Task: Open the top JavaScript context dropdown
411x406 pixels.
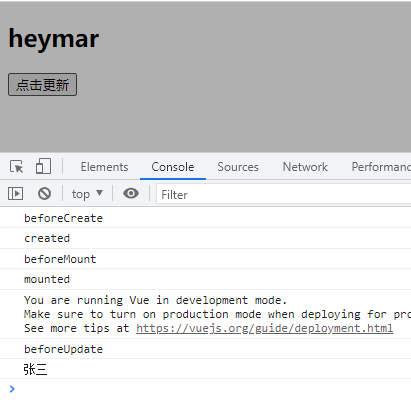Action: click(x=87, y=194)
